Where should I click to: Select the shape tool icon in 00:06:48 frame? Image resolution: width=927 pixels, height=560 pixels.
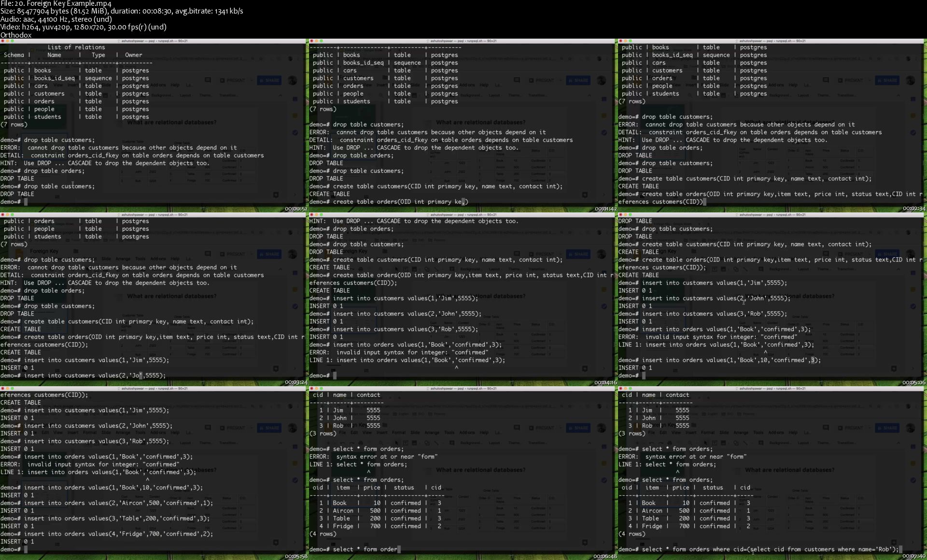[x=427, y=443]
